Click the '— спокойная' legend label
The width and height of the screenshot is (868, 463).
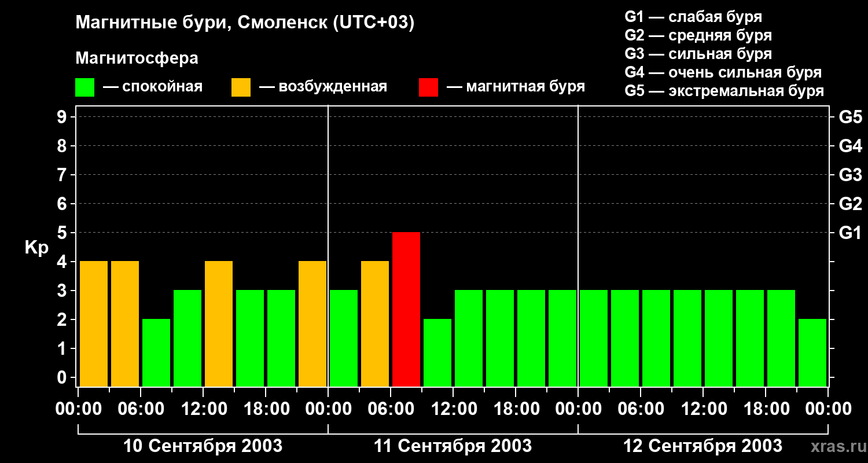point(153,87)
